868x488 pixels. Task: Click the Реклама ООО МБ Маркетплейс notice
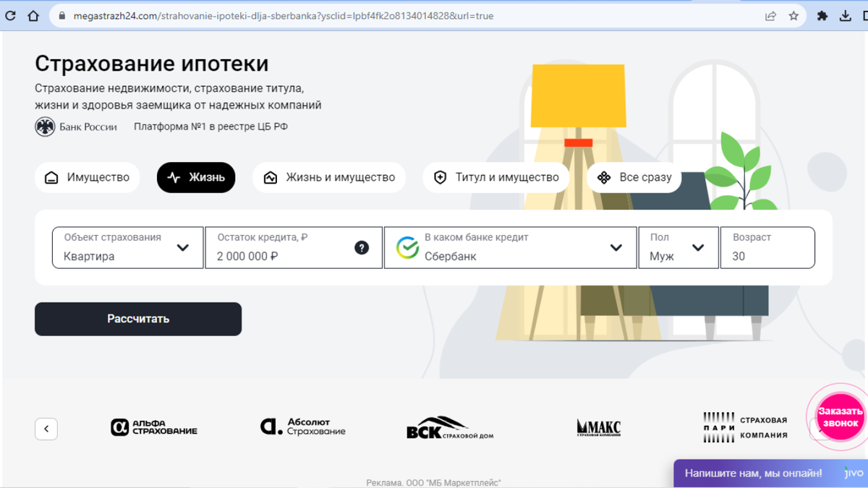click(x=433, y=482)
